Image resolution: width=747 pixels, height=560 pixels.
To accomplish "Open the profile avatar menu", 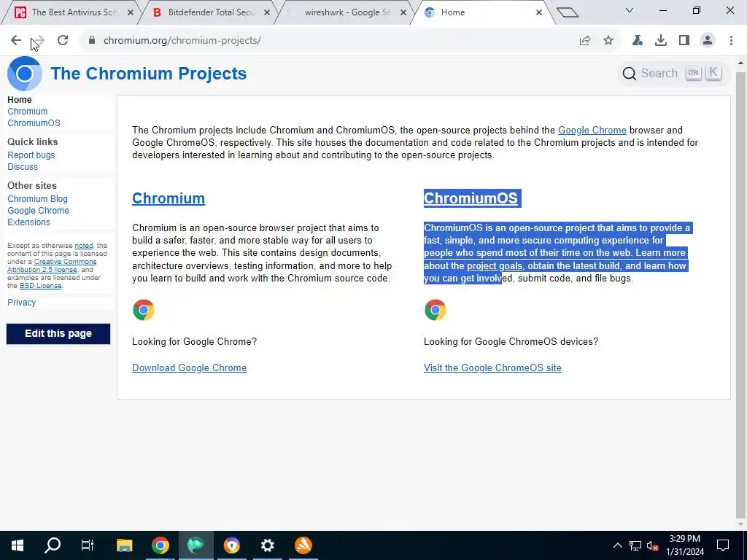I will coord(708,41).
